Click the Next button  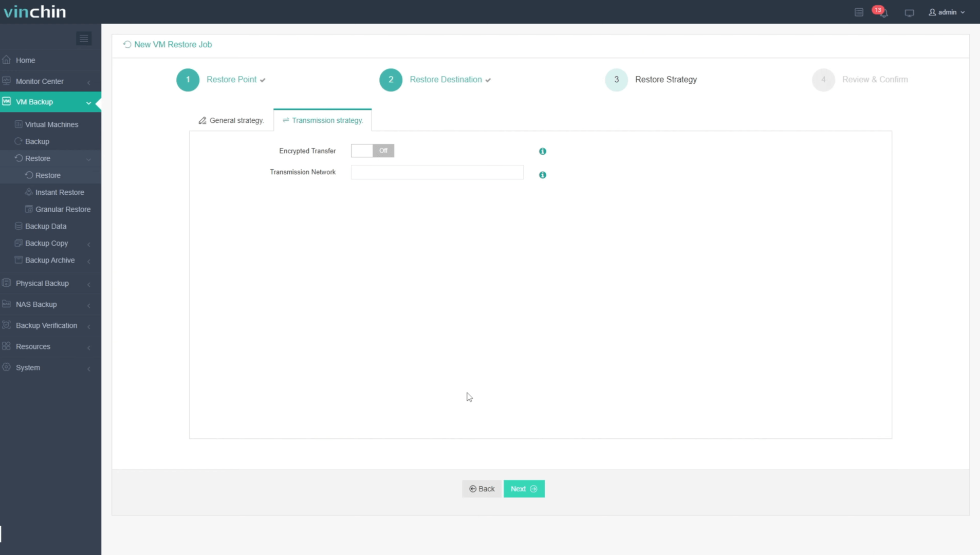tap(524, 489)
